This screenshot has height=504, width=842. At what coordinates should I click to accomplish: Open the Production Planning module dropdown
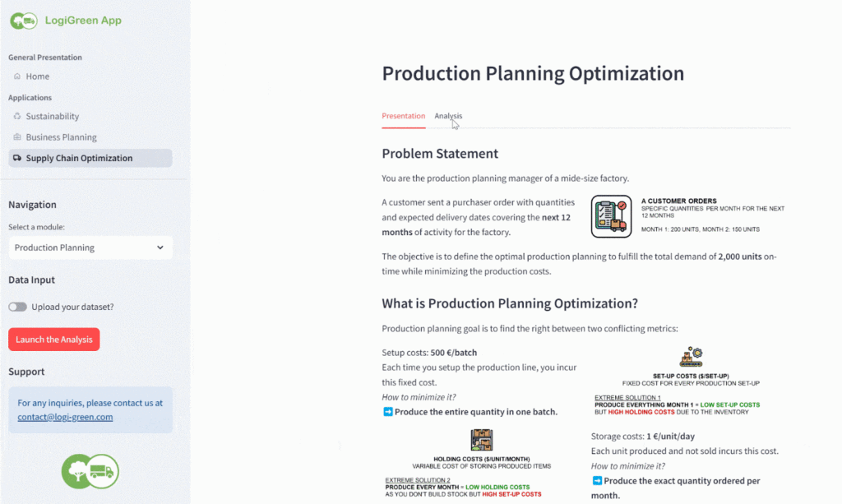[x=89, y=247]
